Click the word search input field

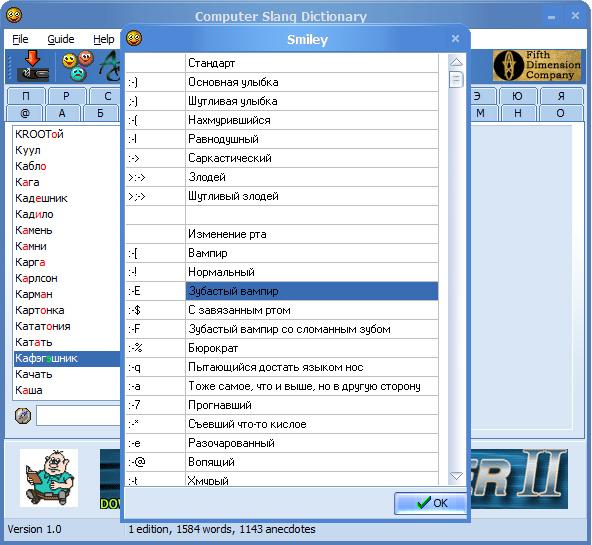[x=78, y=416]
